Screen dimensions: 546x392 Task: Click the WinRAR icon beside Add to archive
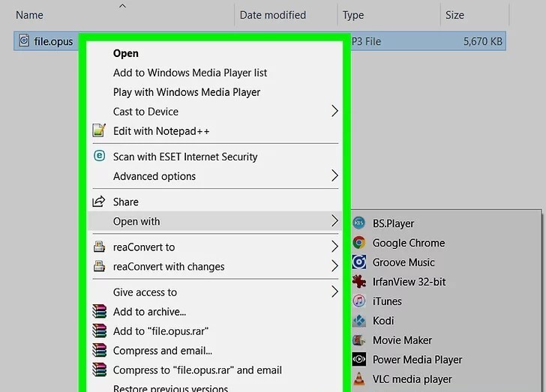(x=99, y=311)
